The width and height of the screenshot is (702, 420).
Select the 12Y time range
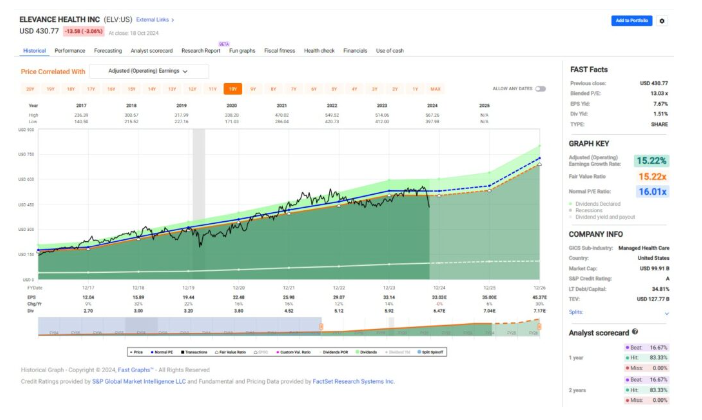pyautogui.click(x=192, y=89)
